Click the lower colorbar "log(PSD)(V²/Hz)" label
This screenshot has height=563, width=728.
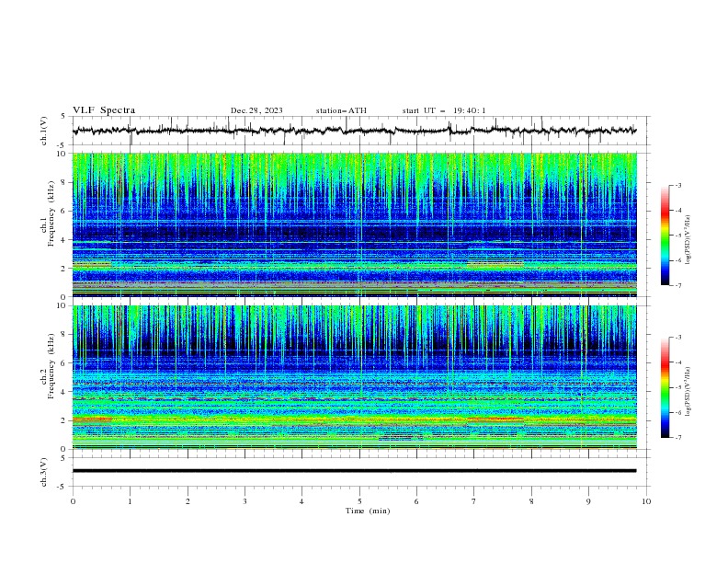coord(688,392)
